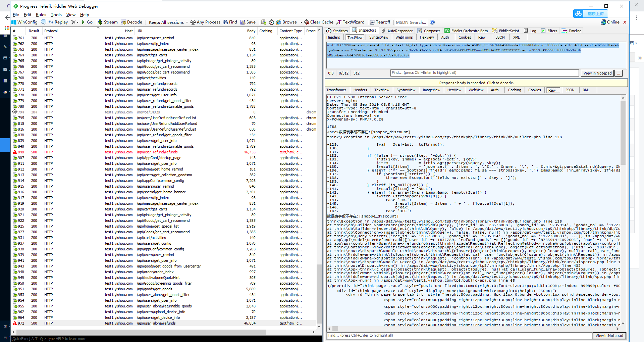
Task: Select session 794 /newos/148.js
Action: [x=164, y=112]
